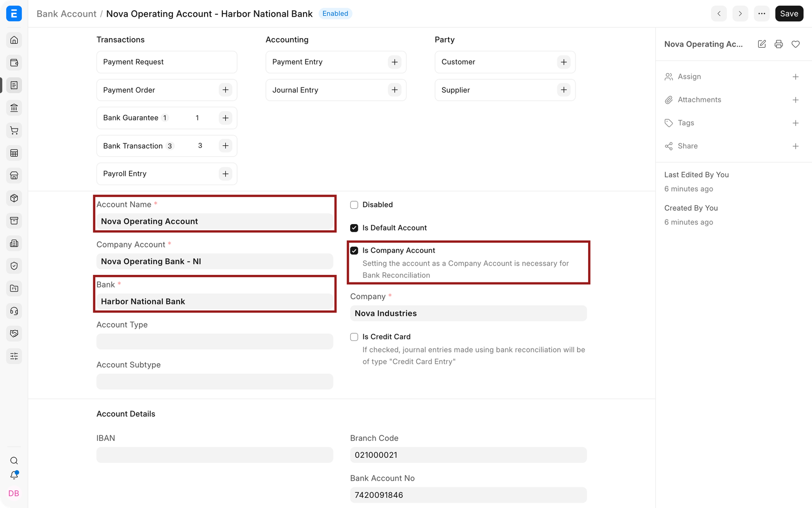The height and width of the screenshot is (508, 812).
Task: Click the app logo at top left
Action: point(14,14)
